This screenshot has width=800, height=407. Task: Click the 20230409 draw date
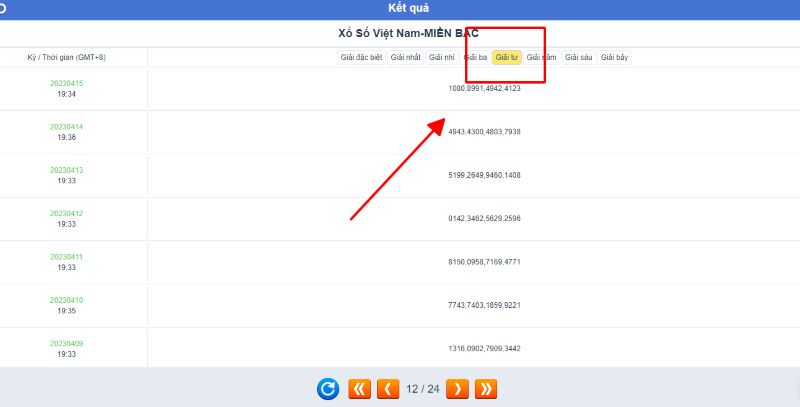point(67,343)
